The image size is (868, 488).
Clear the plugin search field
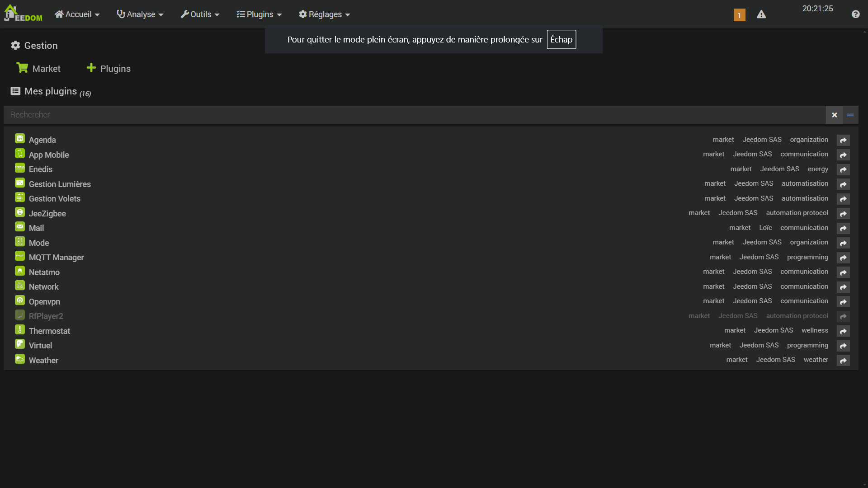click(x=834, y=115)
